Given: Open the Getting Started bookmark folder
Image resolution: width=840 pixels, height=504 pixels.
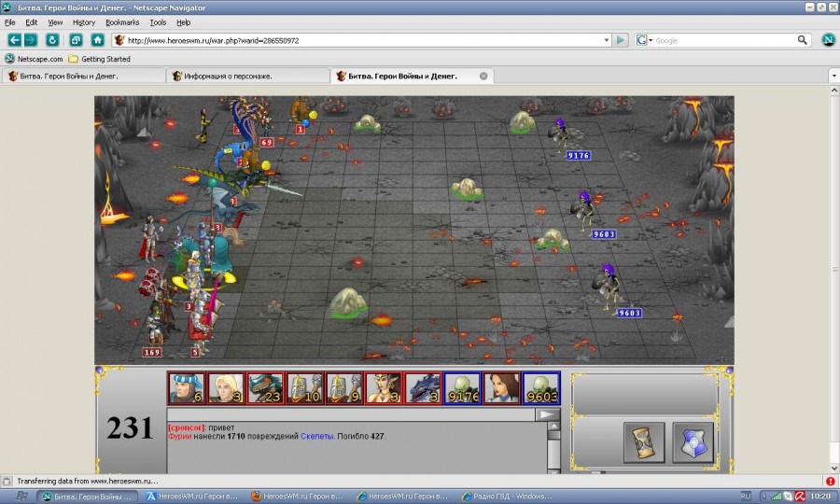Looking at the screenshot, I should [99, 59].
